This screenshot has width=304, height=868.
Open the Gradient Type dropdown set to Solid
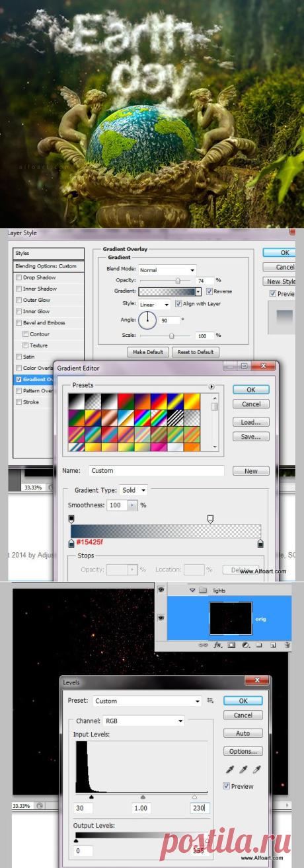tap(133, 490)
